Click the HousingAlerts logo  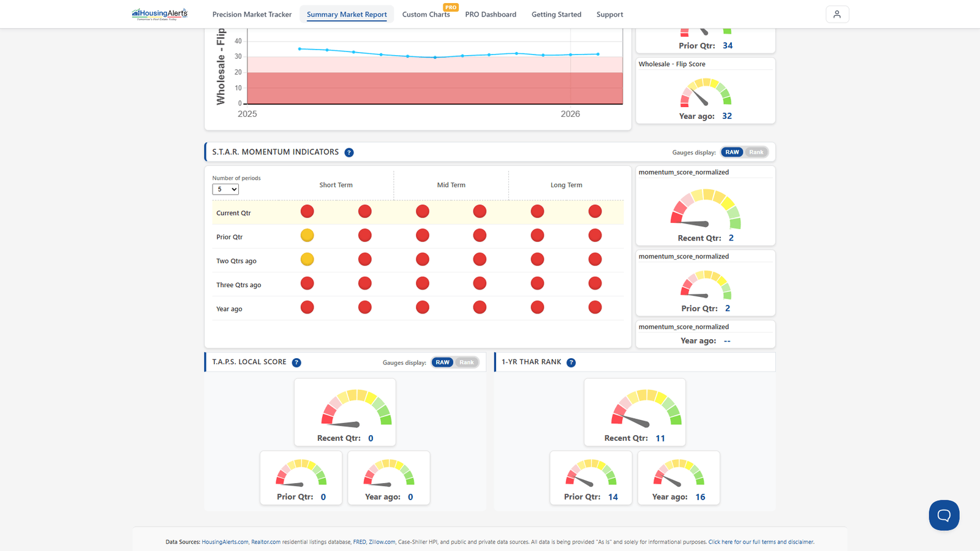(x=160, y=14)
